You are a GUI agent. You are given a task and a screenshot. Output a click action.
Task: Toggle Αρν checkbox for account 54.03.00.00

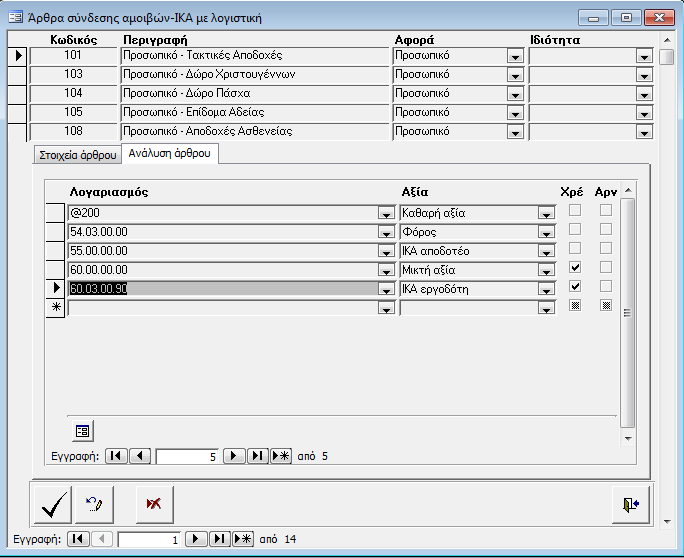pos(605,231)
